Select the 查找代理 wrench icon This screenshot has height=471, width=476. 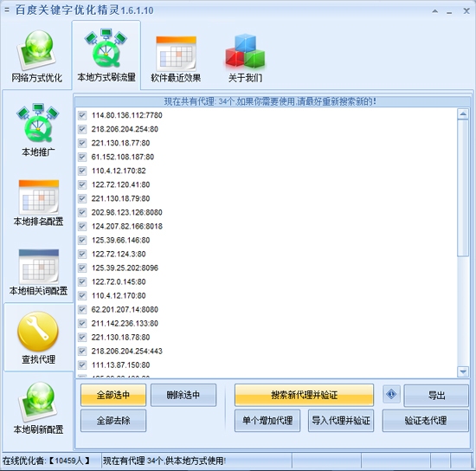pos(38,338)
